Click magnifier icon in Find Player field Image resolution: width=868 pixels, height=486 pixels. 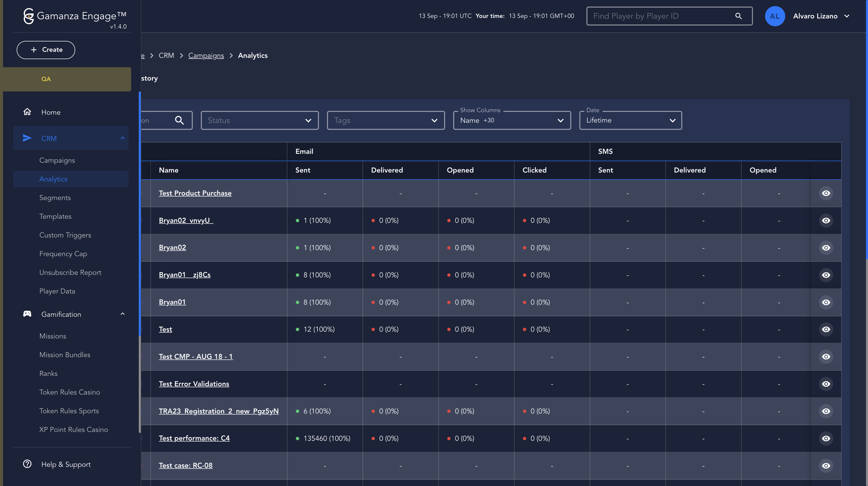point(738,16)
